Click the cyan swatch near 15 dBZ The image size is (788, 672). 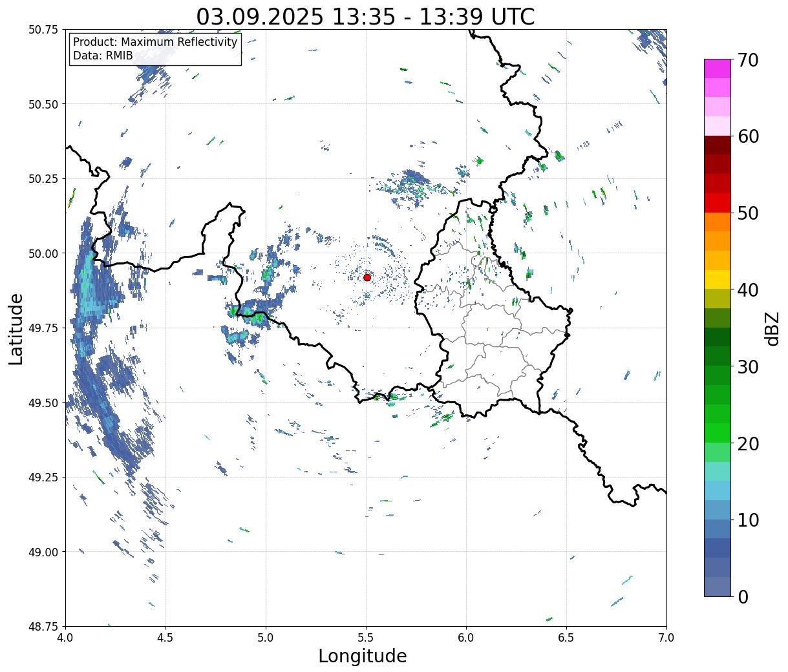point(718,471)
